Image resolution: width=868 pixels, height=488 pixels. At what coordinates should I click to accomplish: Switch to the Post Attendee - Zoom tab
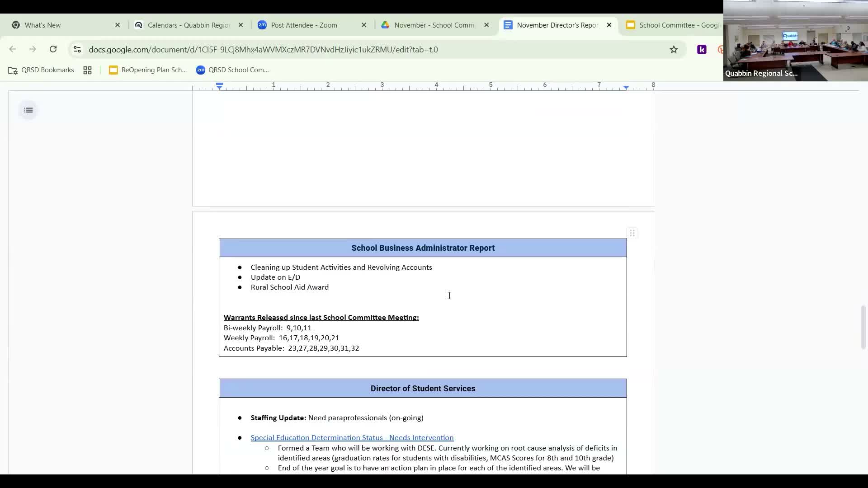tap(304, 25)
